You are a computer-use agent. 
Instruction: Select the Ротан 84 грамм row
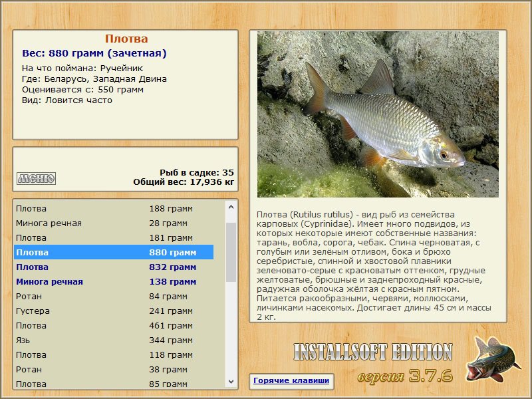(114, 296)
